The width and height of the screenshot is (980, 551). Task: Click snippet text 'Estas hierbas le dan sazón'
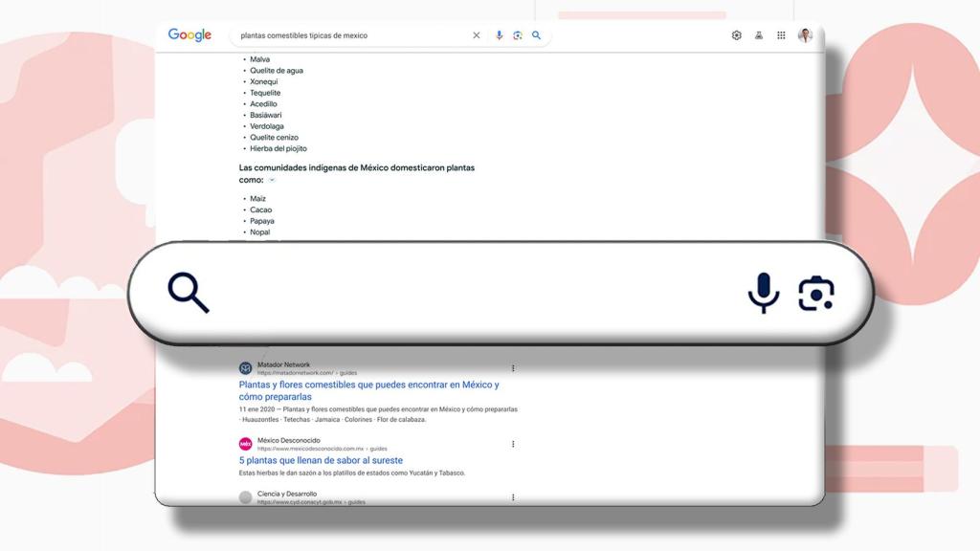point(352,473)
